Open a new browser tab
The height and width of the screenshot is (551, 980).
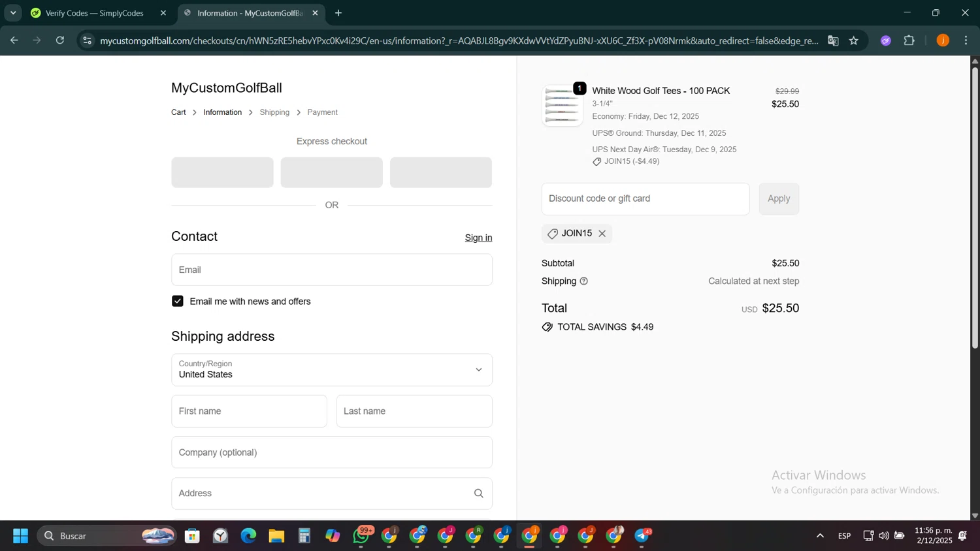click(338, 13)
